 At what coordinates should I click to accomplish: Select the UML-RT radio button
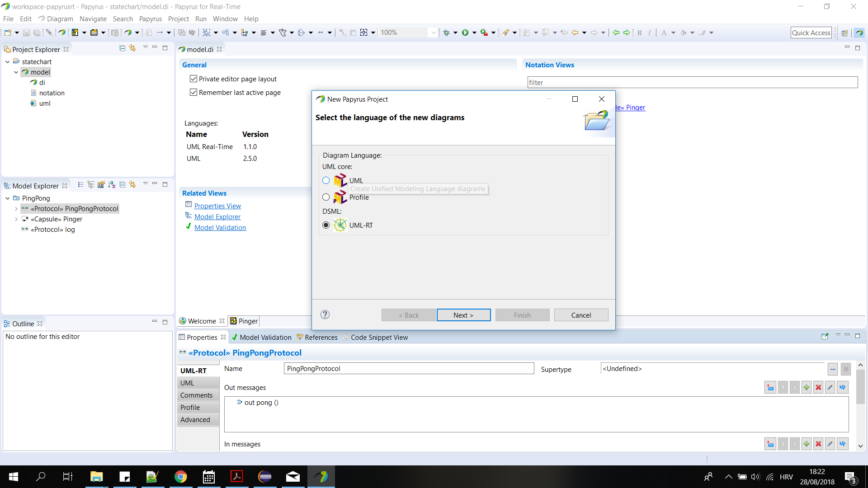pyautogui.click(x=326, y=225)
